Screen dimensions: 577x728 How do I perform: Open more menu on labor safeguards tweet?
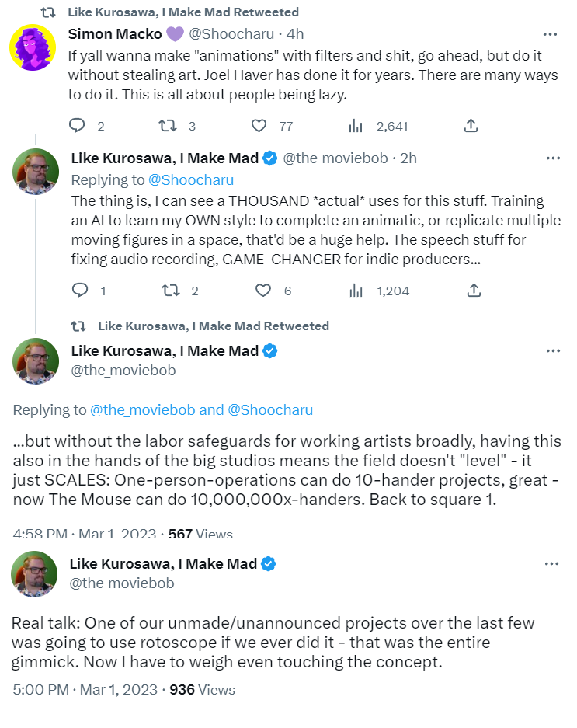[x=554, y=350]
